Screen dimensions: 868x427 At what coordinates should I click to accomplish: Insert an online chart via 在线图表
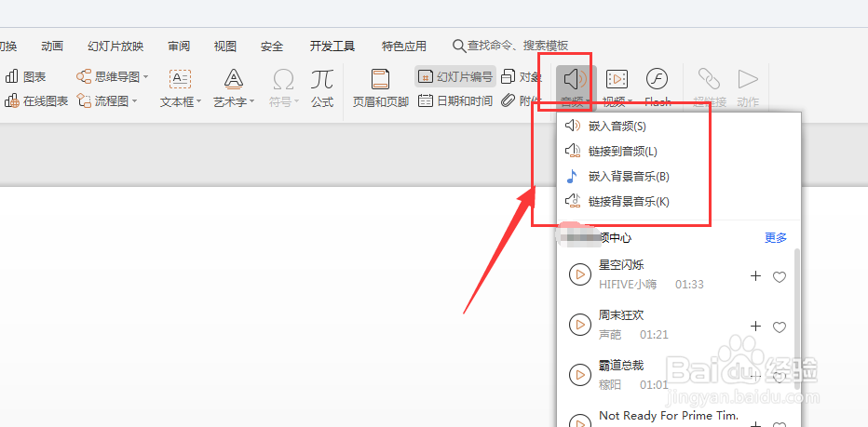click(36, 101)
